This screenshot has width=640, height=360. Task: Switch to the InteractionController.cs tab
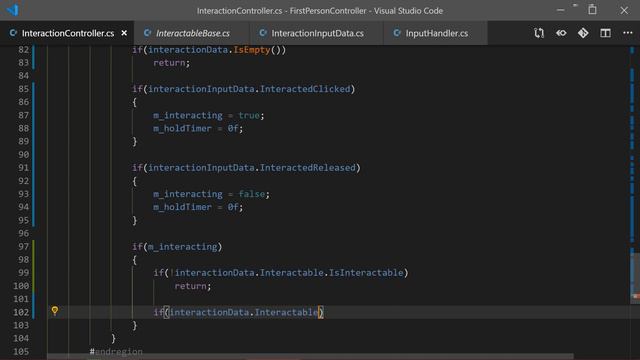[x=67, y=33]
